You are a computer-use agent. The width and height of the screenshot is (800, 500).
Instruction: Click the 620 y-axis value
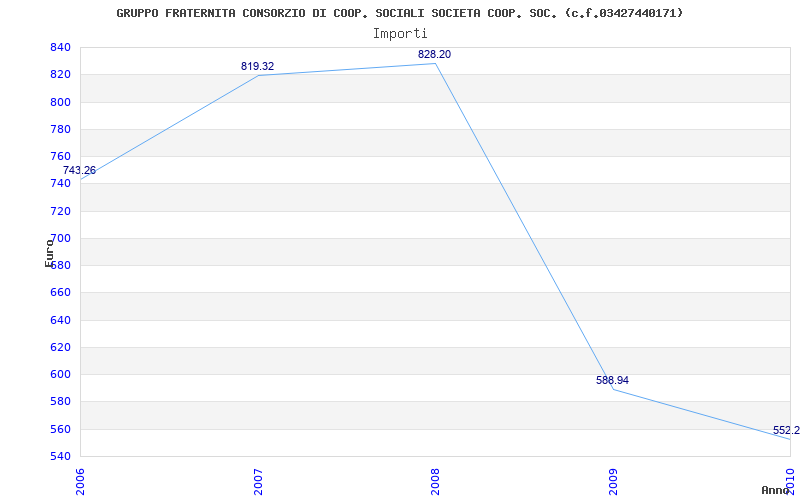click(x=60, y=347)
